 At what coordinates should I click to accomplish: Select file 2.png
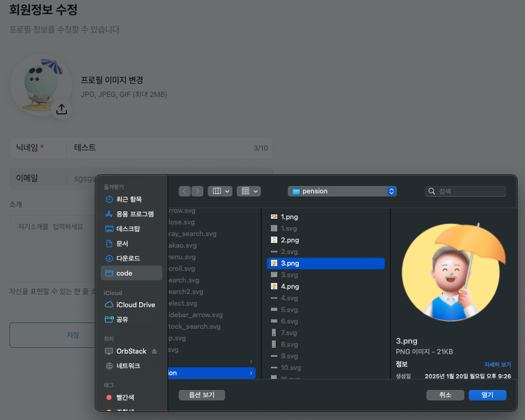[325, 240]
